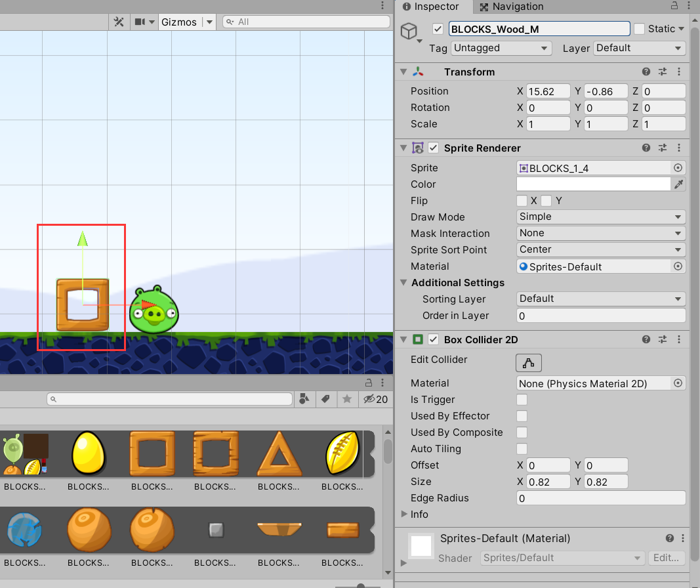The width and height of the screenshot is (700, 588).
Task: Open the Gizmos dropdown arrow
Action: point(209,22)
